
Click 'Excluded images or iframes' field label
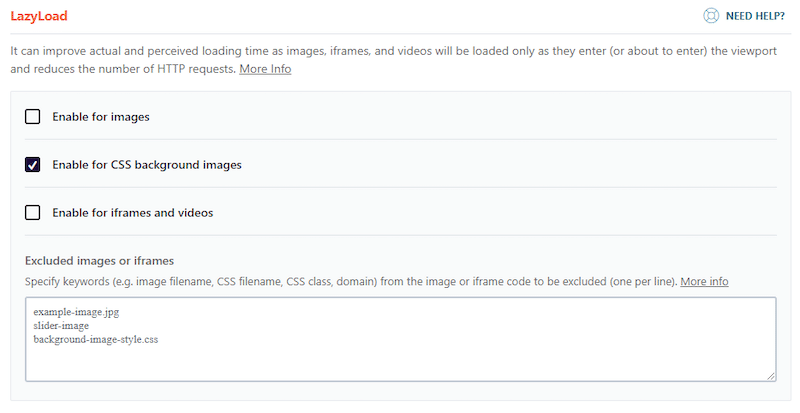point(99,261)
